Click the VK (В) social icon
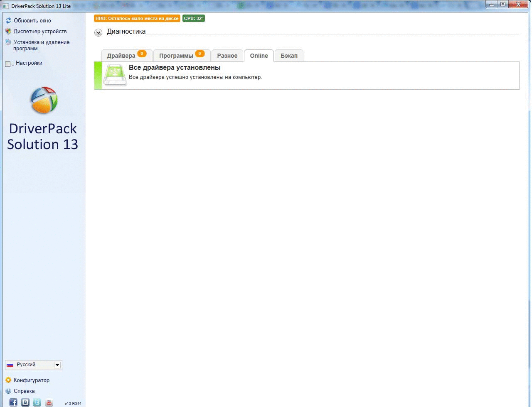This screenshot has height=407, width=532. tap(25, 402)
